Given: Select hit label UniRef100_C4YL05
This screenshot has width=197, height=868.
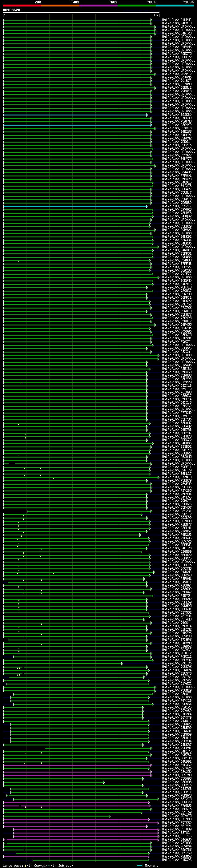Looking at the screenshot, I should (x=177, y=497).
